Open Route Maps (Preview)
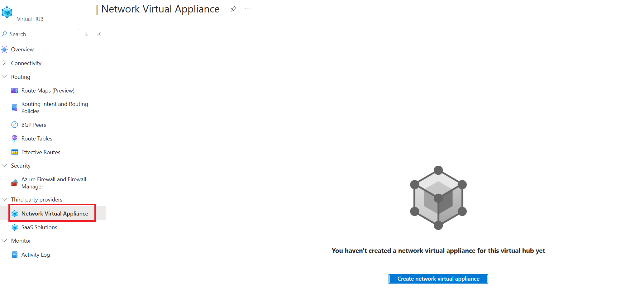 [x=48, y=91]
